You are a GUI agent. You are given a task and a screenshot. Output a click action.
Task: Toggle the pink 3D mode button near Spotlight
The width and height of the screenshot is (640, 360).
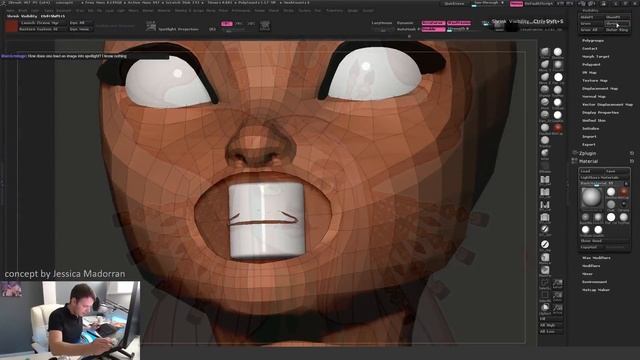coord(227,24)
